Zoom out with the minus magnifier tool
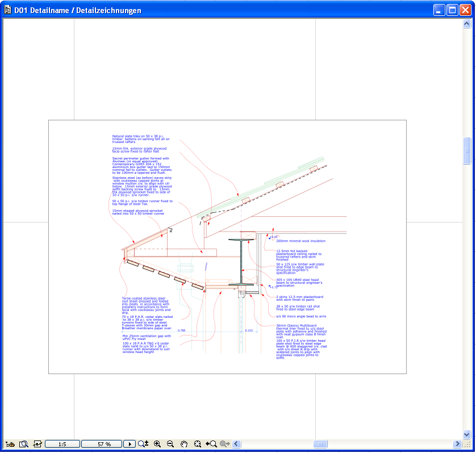476x453 pixels. click(x=171, y=444)
